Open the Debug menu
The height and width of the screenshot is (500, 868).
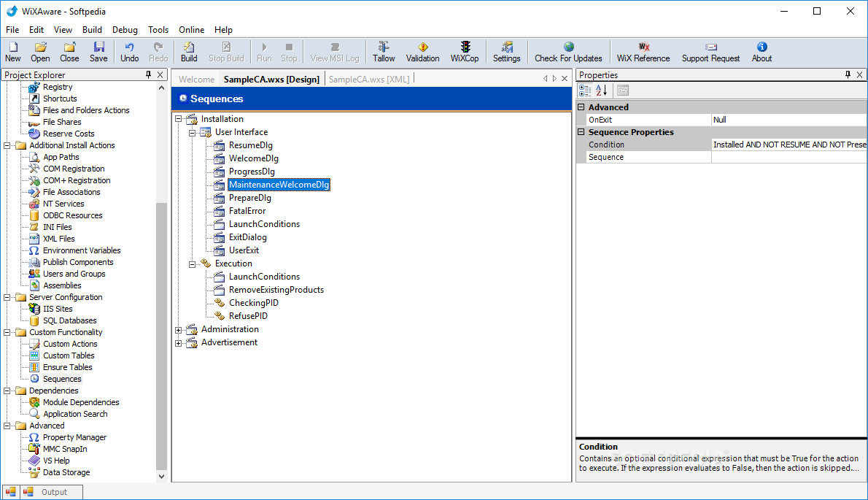coord(125,30)
